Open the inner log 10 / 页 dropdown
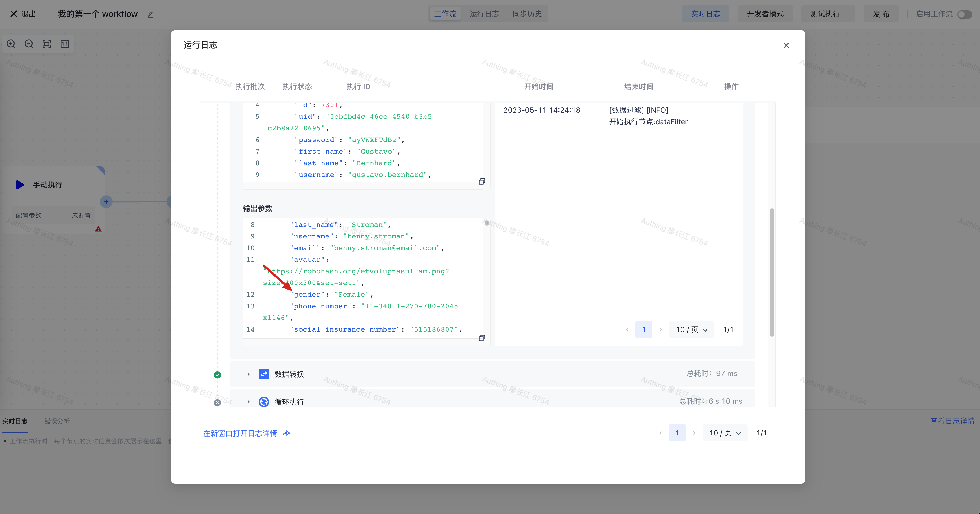Viewport: 980px width, 514px height. [x=691, y=329]
